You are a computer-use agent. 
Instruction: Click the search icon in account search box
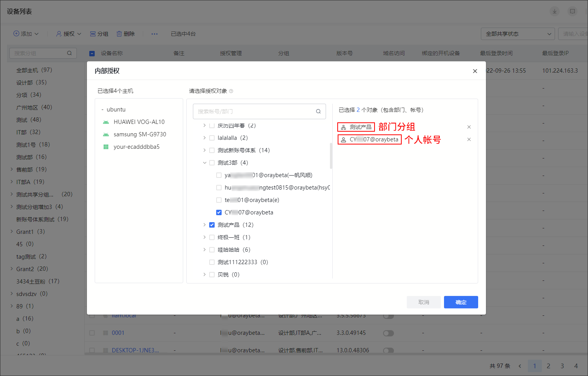pos(318,111)
